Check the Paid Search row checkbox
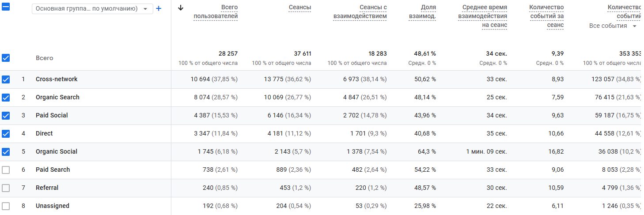This screenshot has height=215, width=644. (x=6, y=170)
